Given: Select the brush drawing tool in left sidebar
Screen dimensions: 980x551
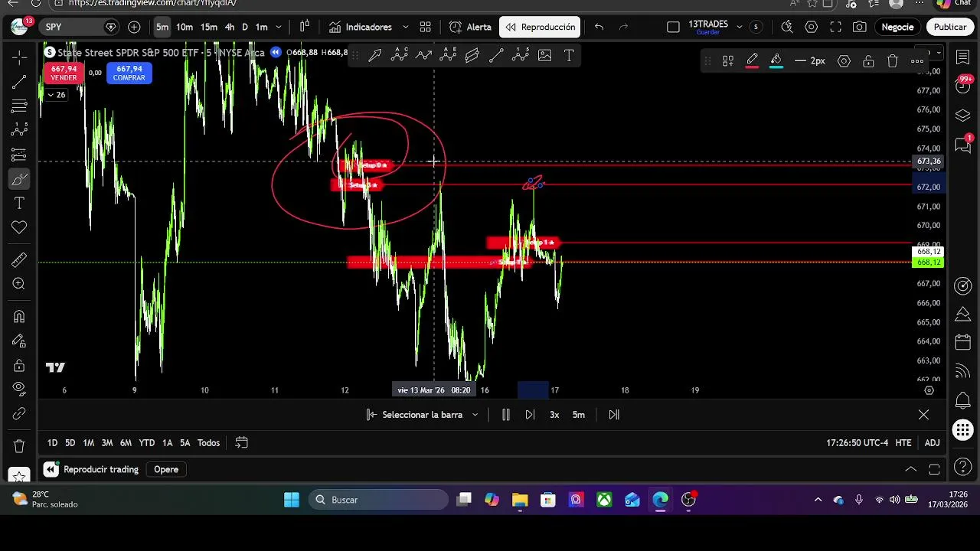Looking at the screenshot, I should point(19,179).
